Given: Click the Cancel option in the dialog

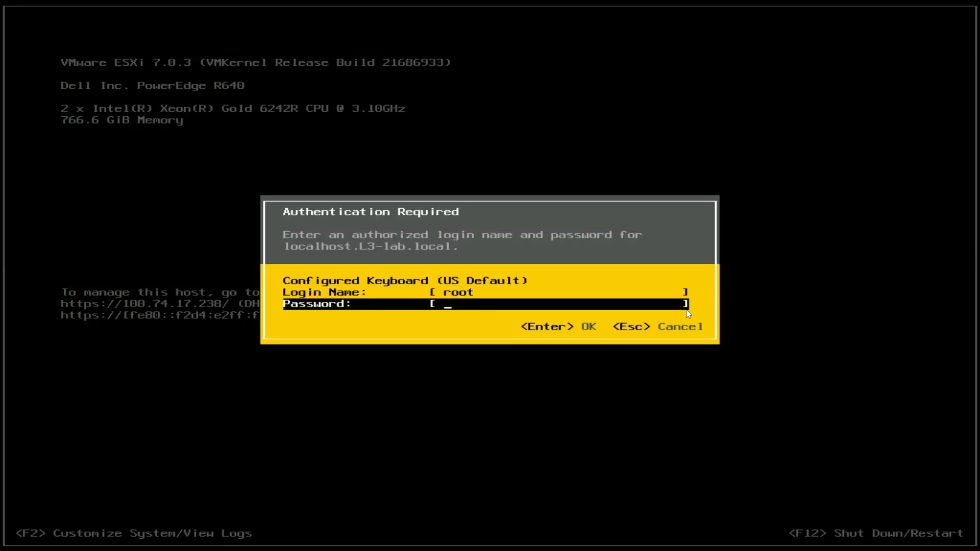Looking at the screenshot, I should [680, 327].
